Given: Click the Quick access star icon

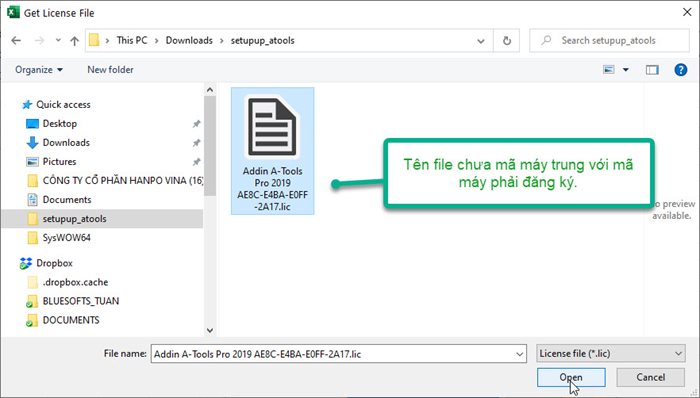Looking at the screenshot, I should tap(27, 104).
